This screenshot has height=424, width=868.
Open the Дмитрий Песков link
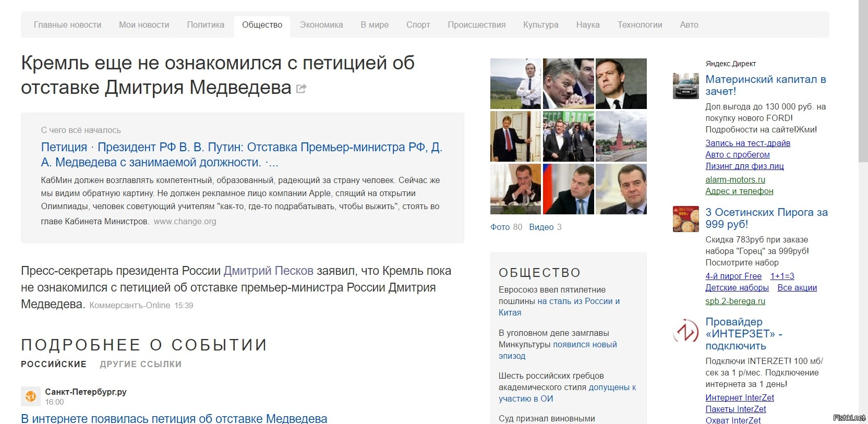(268, 271)
